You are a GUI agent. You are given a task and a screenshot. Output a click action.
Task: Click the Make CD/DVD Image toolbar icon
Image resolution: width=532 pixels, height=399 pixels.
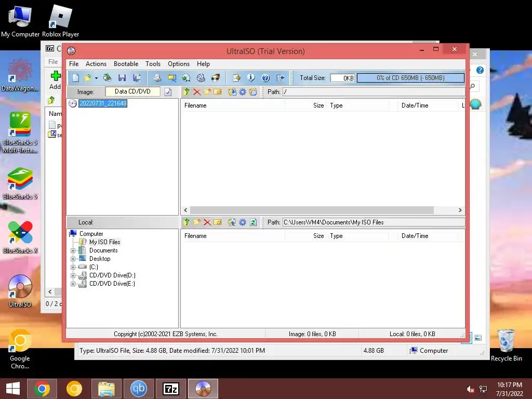point(157,78)
